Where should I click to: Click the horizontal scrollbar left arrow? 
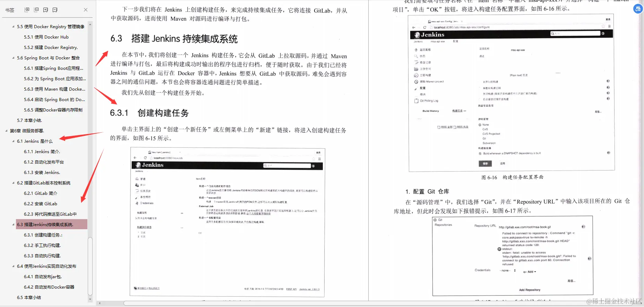[100, 303]
